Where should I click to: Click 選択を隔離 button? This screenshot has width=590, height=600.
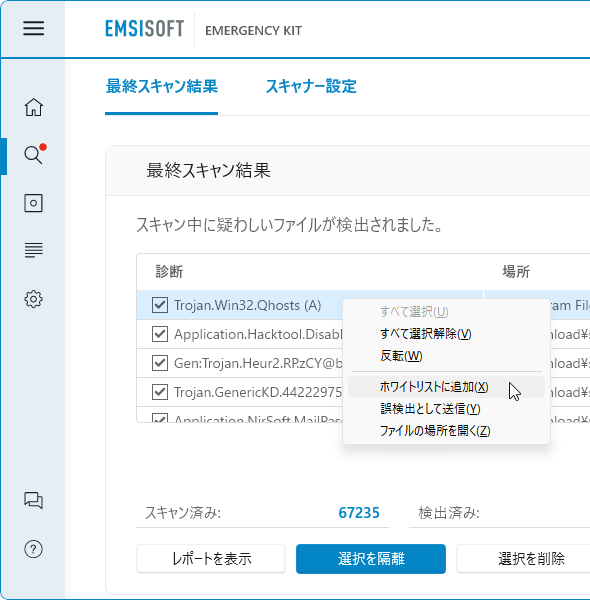point(371,559)
